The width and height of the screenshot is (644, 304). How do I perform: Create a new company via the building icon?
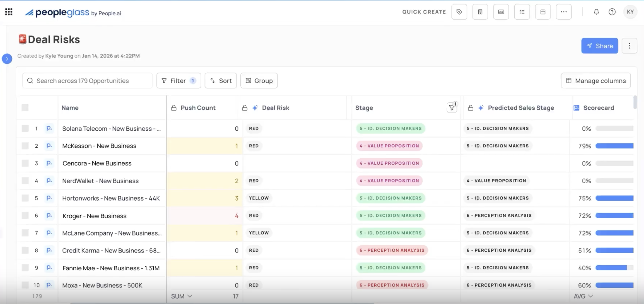pyautogui.click(x=480, y=12)
